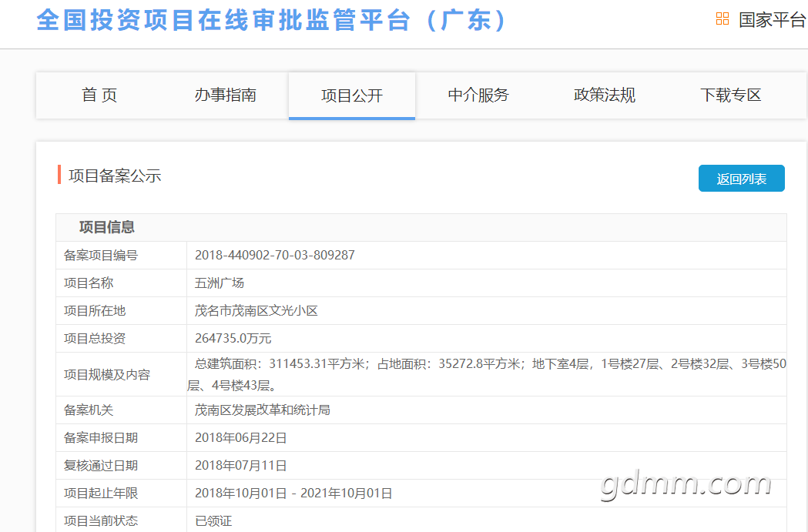Screen dimensions: 808x532
Task: Click investment value 264735.0万元
Action: pyautogui.click(x=233, y=338)
